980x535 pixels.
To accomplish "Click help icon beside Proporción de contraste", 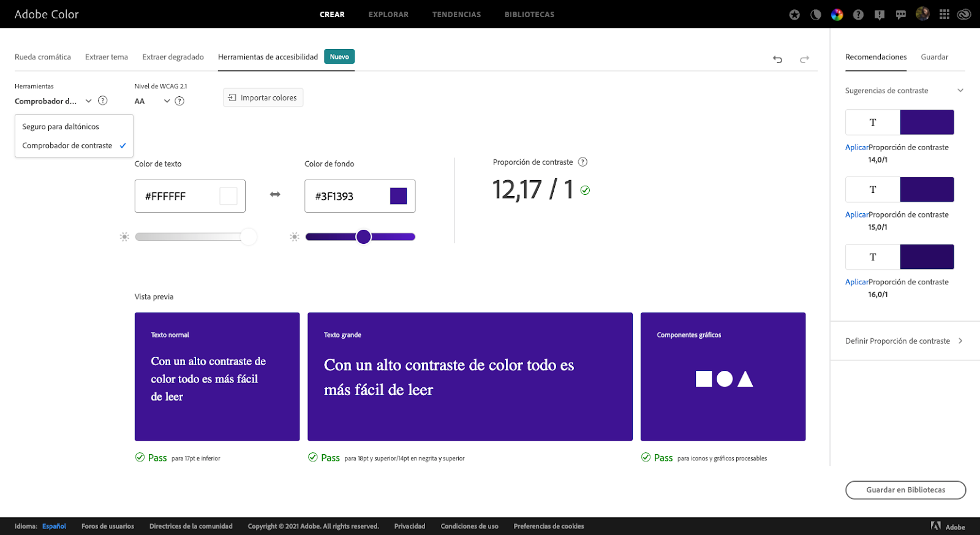I will [582, 162].
